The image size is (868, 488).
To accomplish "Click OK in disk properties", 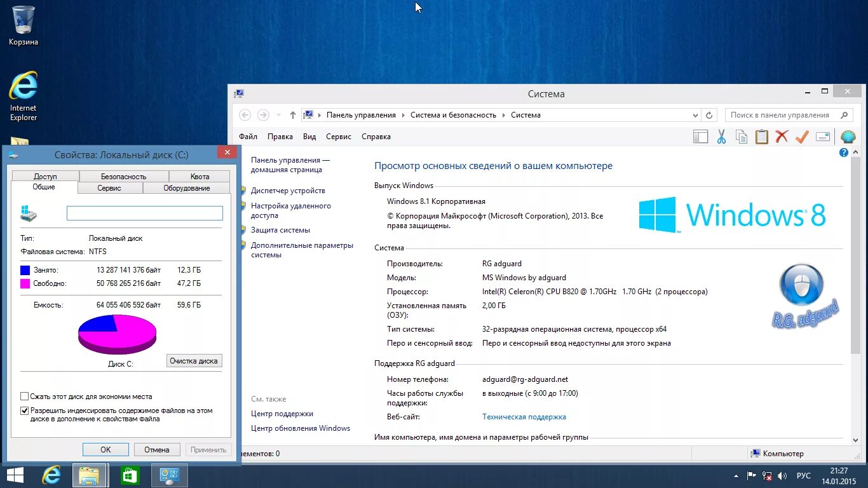I will (105, 449).
